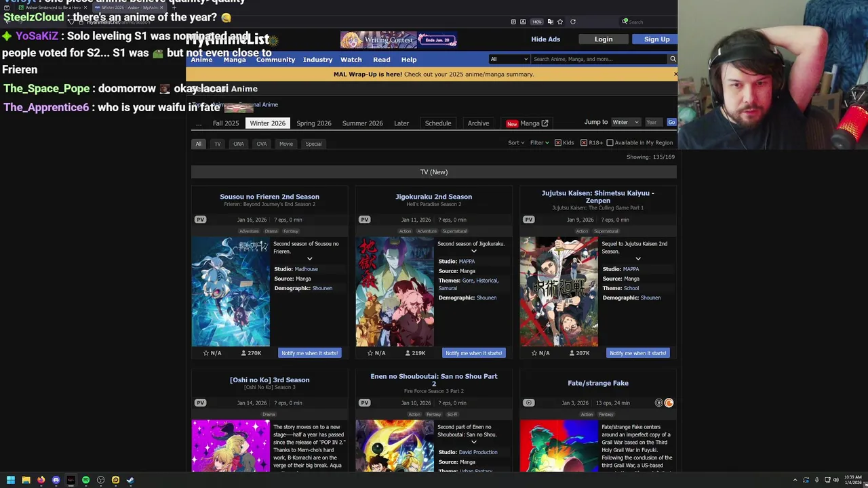Expand the Enen no Shouboutai synopsis arrow
This screenshot has height=488, width=868.
point(473,442)
